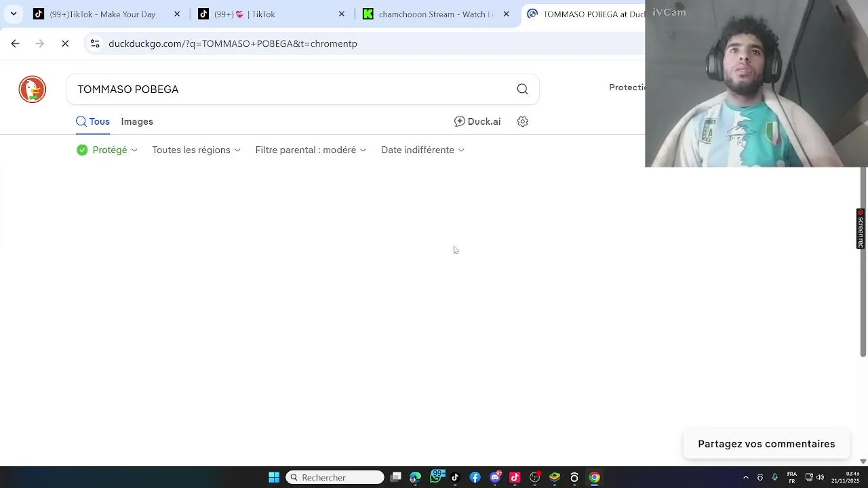Open the pink TikTok icon in taskbar
The width and height of the screenshot is (868, 488).
coord(515,477)
